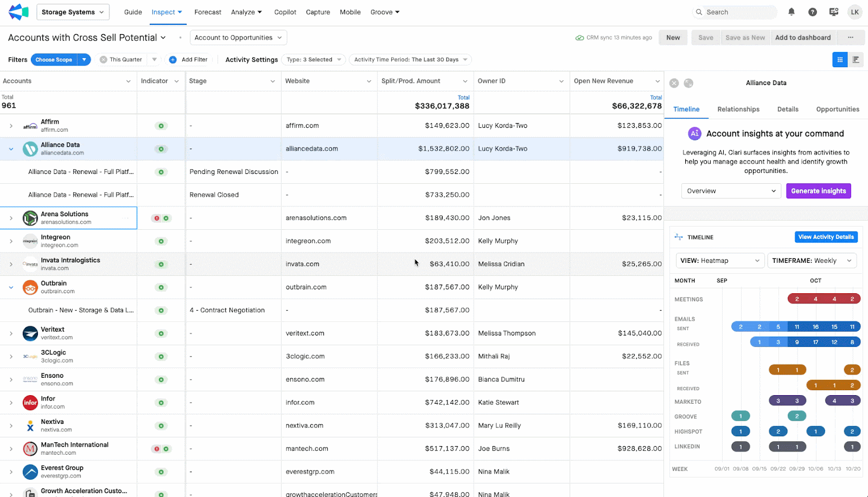Click the Timeline section icon
The width and height of the screenshot is (868, 497).
point(679,237)
